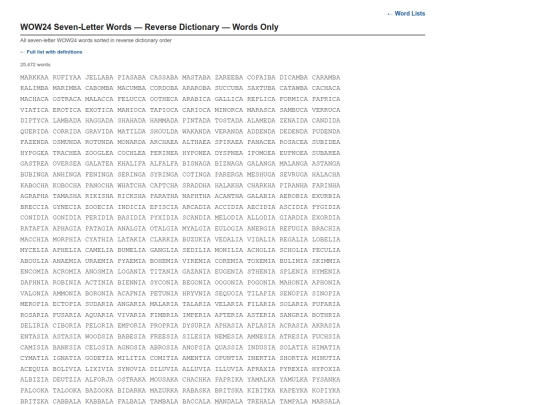Select the word MYALGIA
Screen dimensions: 540x405
(x=196, y=229)
